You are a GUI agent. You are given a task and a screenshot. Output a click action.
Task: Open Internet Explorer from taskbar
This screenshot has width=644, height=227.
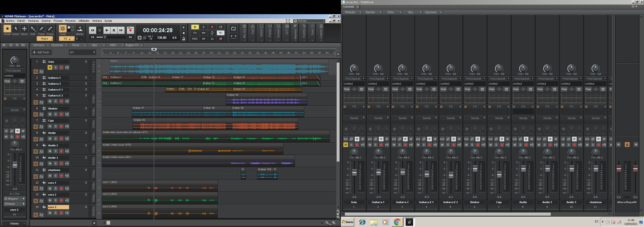(362, 222)
